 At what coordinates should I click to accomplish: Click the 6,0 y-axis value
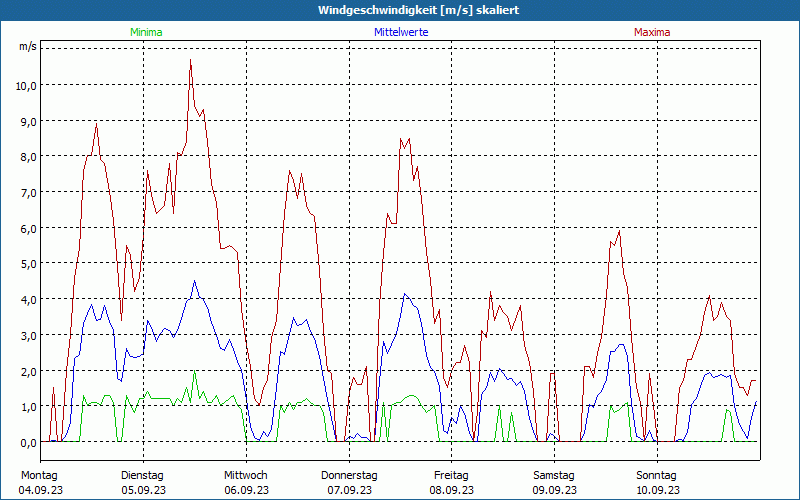(29, 229)
